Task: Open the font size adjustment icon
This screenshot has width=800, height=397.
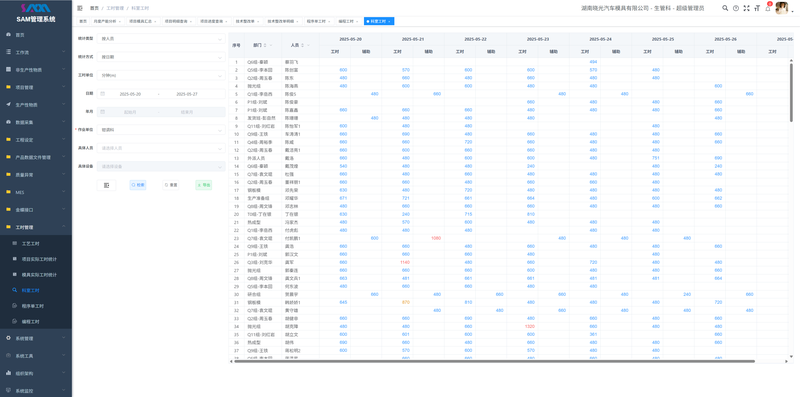Action: click(757, 8)
